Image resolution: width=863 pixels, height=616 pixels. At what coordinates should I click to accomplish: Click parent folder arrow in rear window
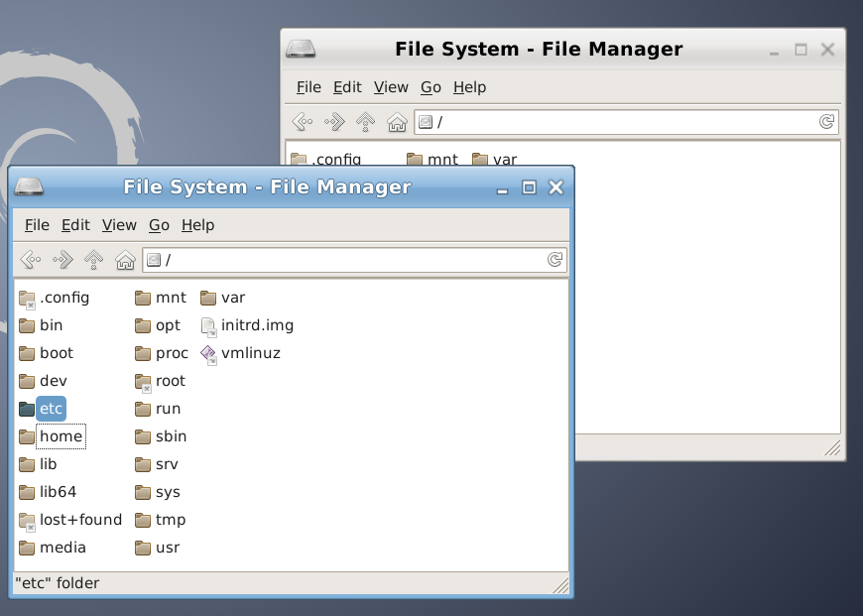pos(365,121)
